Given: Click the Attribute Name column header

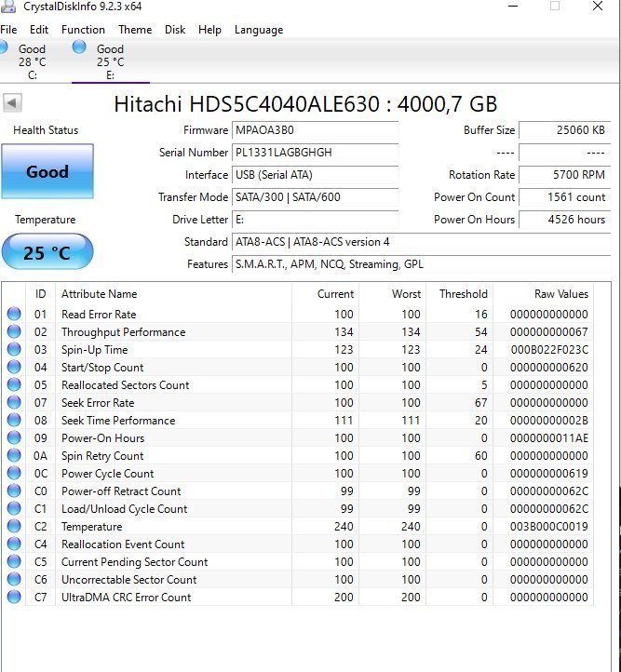Looking at the screenshot, I should pyautogui.click(x=173, y=293).
